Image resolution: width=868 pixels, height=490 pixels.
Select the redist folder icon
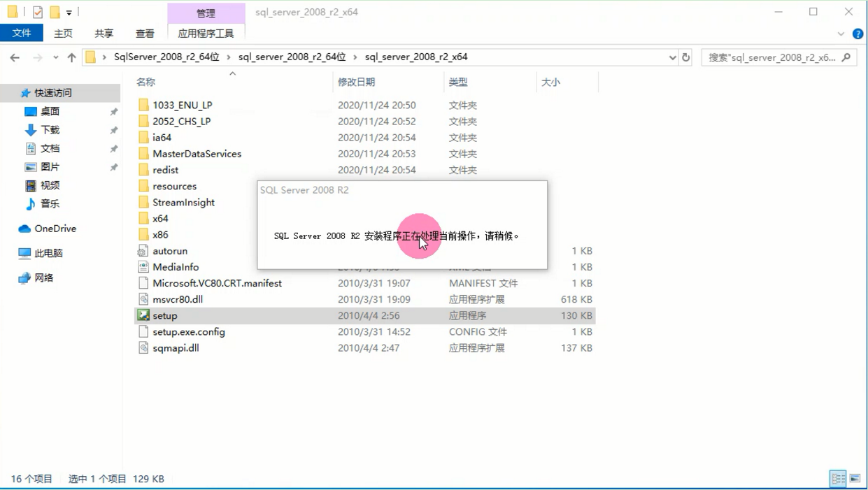point(143,169)
